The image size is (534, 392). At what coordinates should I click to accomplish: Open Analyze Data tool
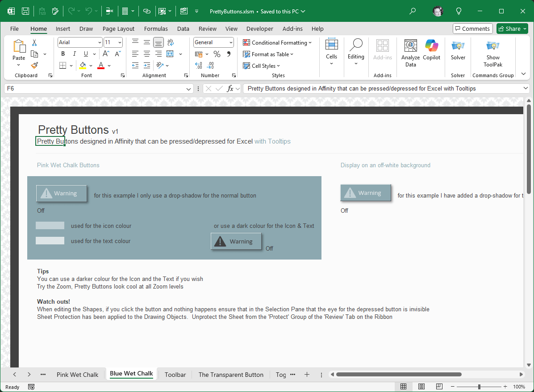tap(410, 53)
